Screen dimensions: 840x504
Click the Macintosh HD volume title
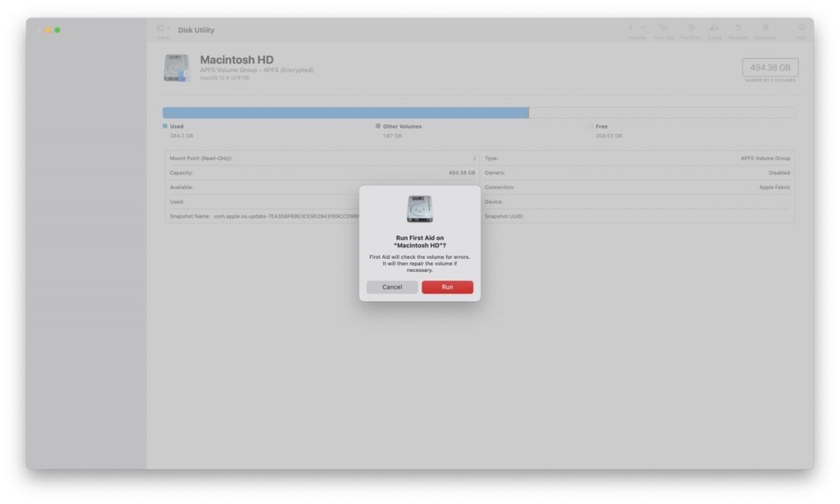pos(236,60)
